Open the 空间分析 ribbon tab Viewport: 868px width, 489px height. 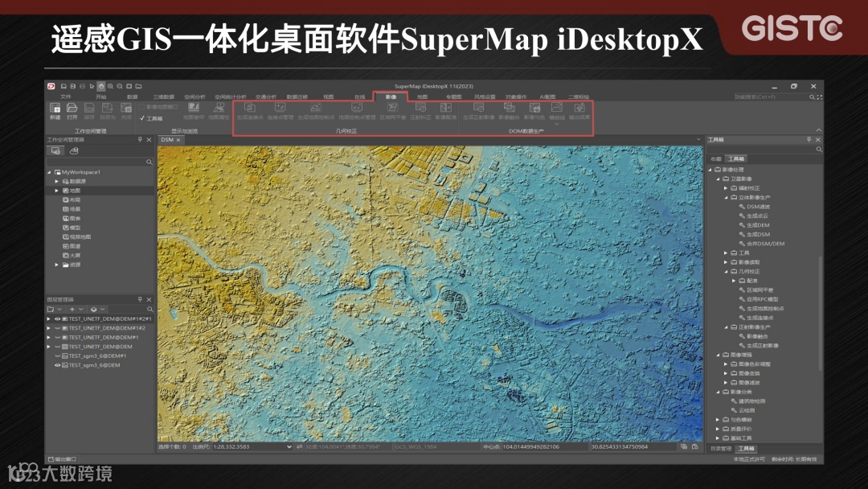194,97
